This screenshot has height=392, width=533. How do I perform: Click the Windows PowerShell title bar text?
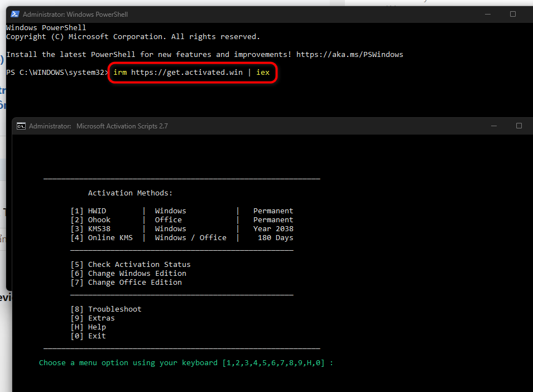pos(75,15)
